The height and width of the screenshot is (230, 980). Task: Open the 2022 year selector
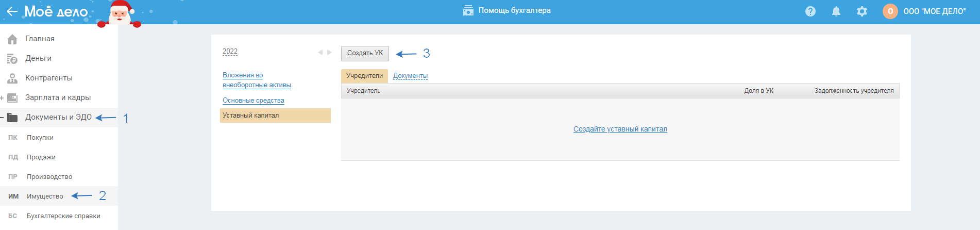pyautogui.click(x=230, y=52)
